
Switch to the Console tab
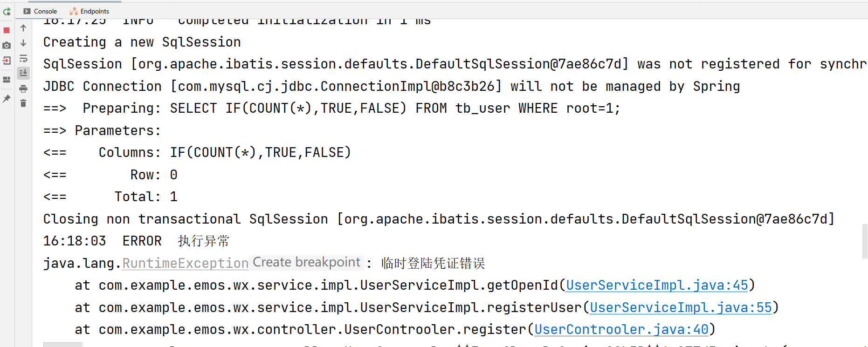point(40,11)
